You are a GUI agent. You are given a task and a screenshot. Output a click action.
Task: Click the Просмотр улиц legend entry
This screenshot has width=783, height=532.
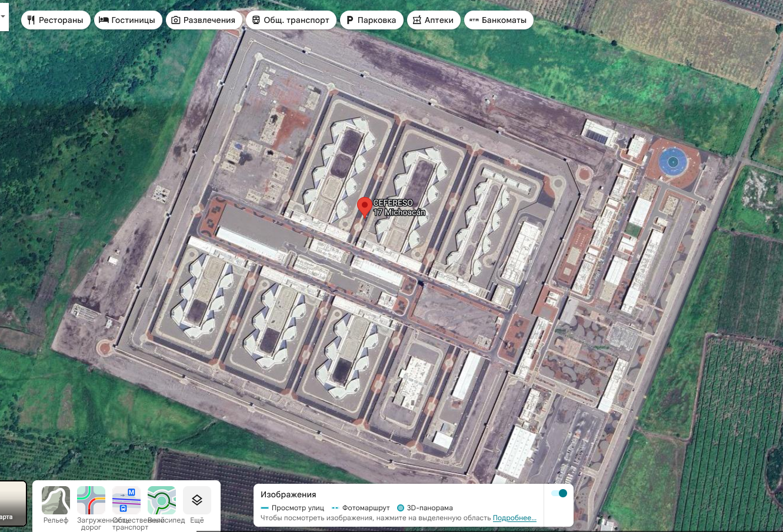click(292, 508)
